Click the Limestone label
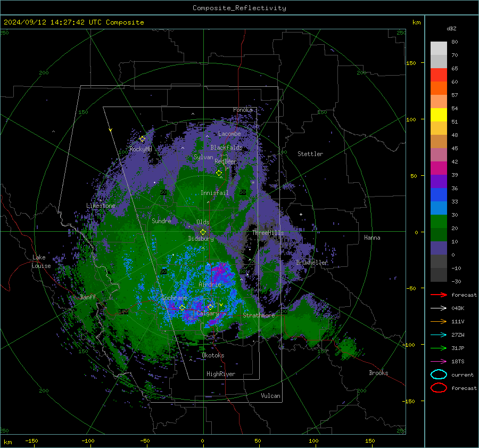Image resolution: width=479 pixels, height=448 pixels. [x=101, y=206]
